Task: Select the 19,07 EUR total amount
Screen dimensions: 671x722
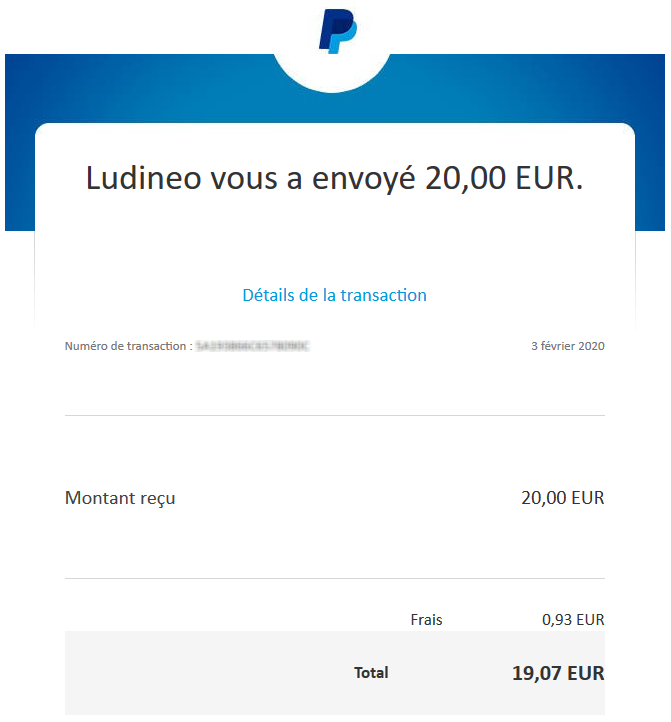Action: click(x=558, y=673)
